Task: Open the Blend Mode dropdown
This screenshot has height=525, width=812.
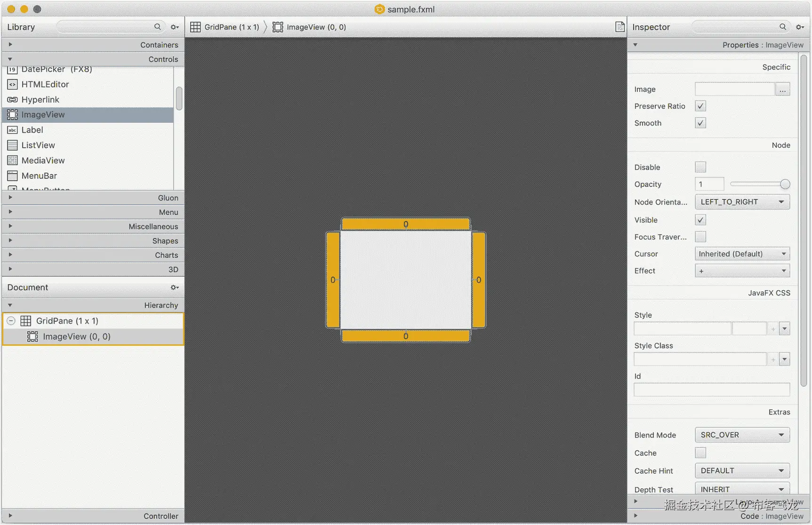Action: (x=742, y=435)
